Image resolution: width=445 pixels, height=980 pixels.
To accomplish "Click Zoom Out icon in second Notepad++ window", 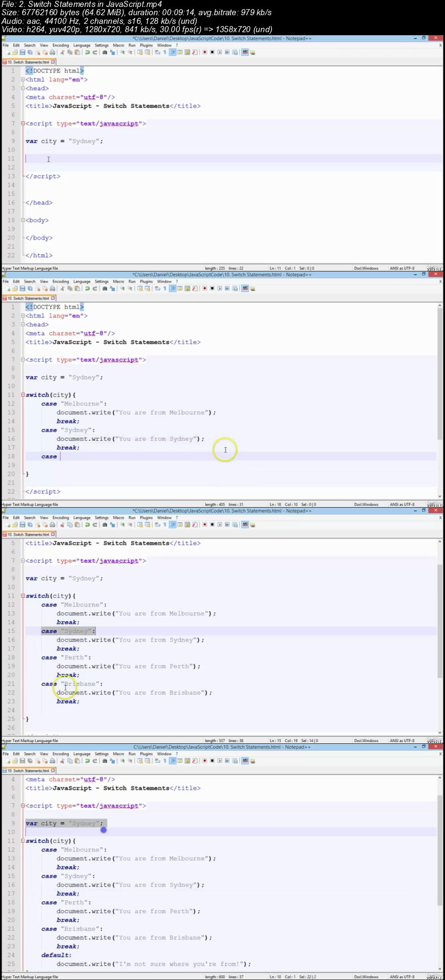I will [130, 288].
